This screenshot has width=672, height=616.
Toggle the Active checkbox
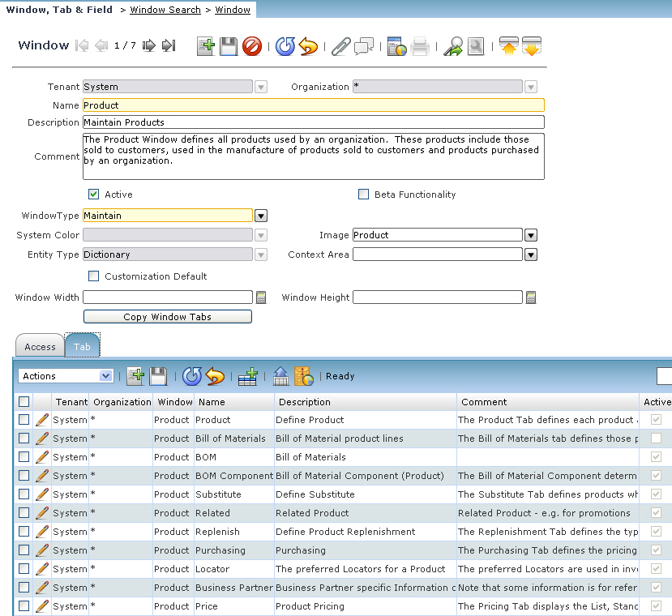pyautogui.click(x=93, y=195)
